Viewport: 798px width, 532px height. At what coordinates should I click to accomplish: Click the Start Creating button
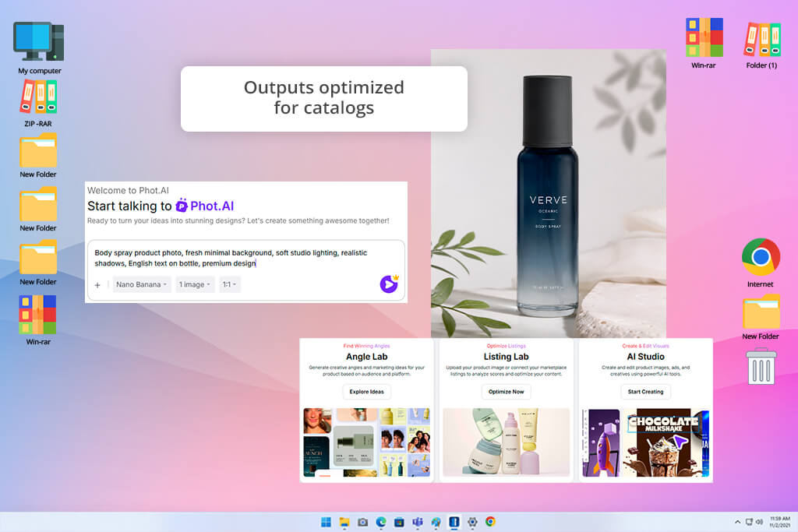(645, 392)
